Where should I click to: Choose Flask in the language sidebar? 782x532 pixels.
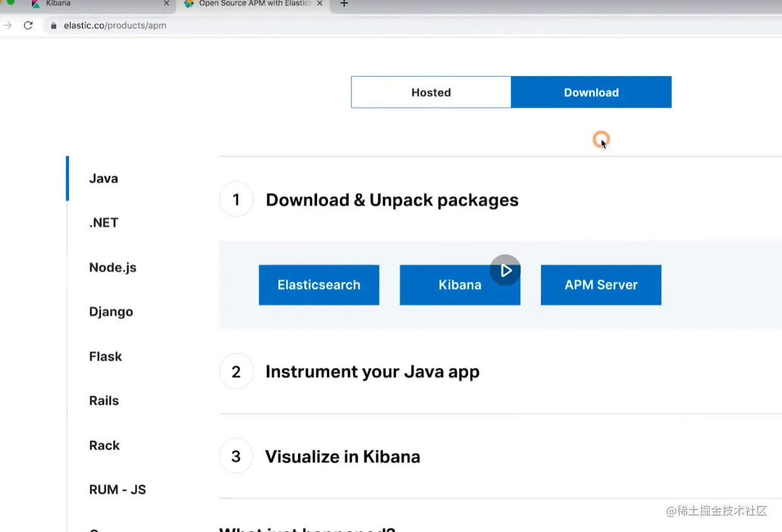(105, 356)
